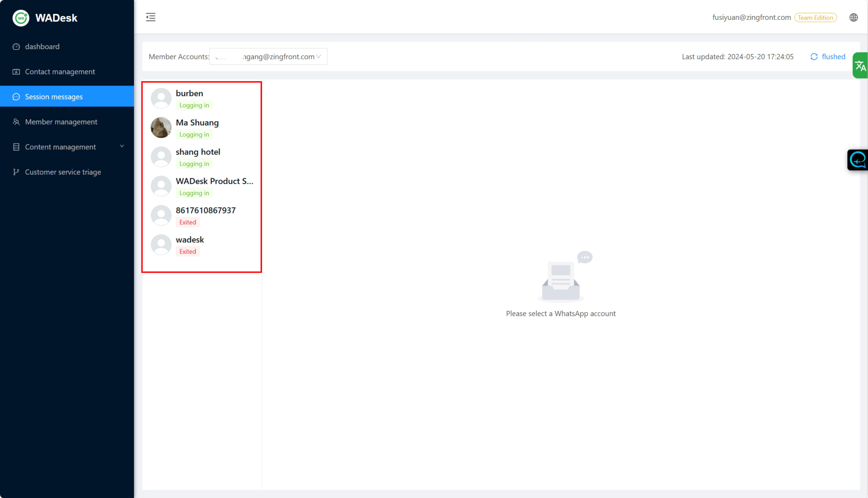The image size is (868, 498).
Task: Click the refresh icon beside flushed
Action: (x=814, y=56)
